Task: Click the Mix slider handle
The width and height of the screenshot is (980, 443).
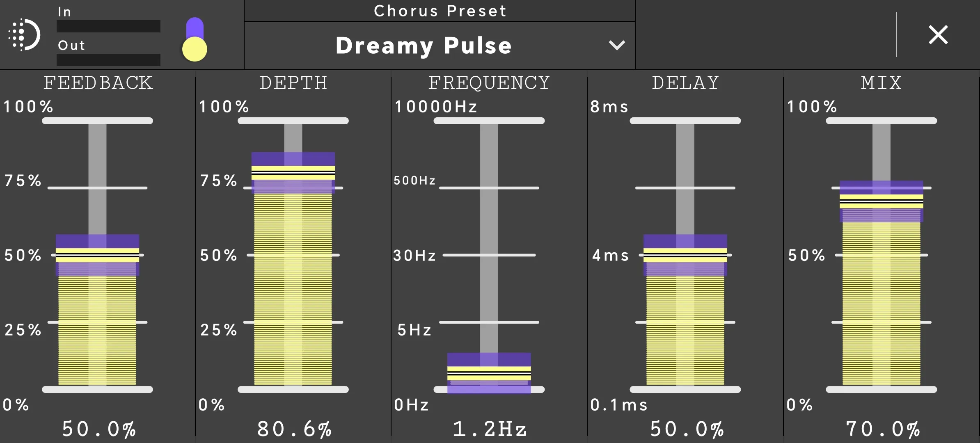Action: pyautogui.click(x=881, y=201)
